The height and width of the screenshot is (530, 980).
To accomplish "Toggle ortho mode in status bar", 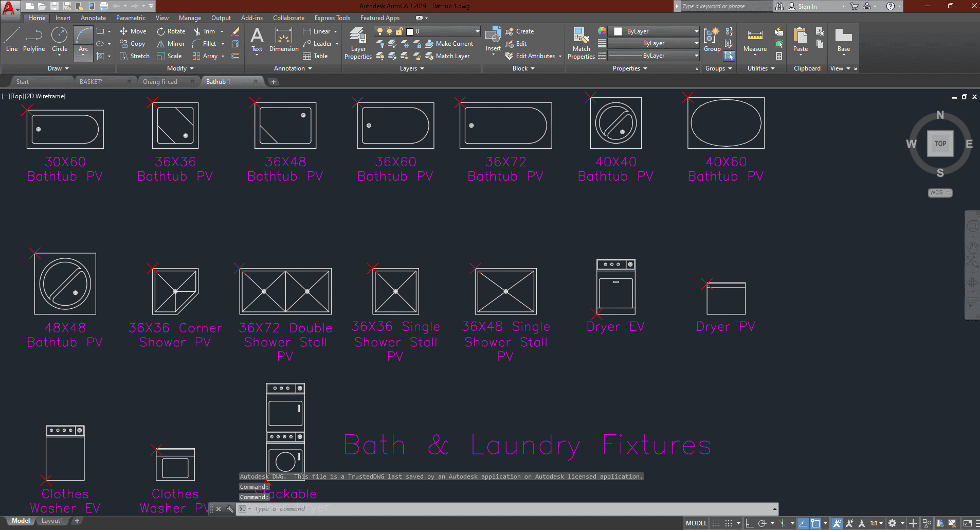I will point(750,523).
